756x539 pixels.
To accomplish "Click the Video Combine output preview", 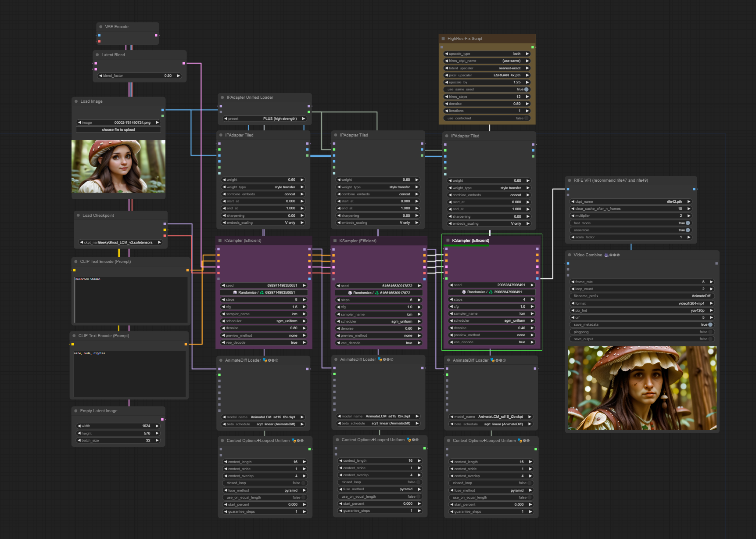I will (x=642, y=388).
